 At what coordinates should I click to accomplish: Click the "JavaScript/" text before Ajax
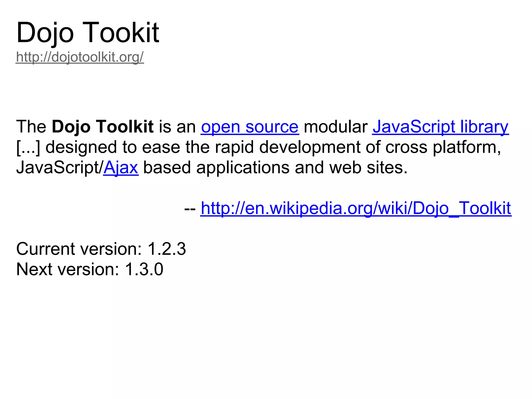[x=59, y=168]
